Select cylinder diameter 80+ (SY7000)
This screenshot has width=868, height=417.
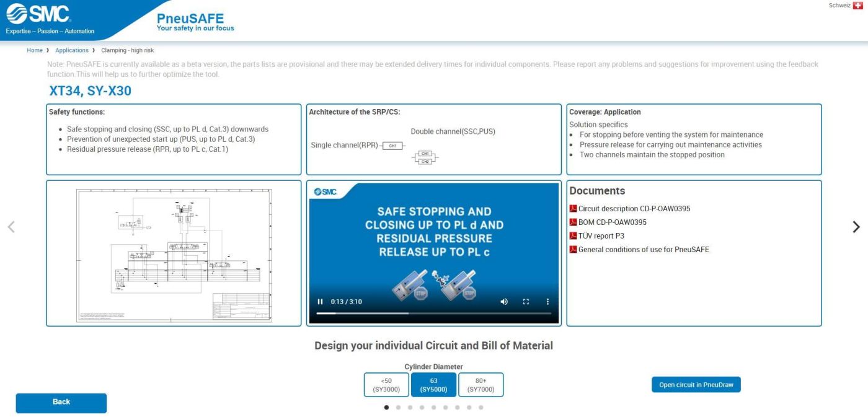(480, 385)
